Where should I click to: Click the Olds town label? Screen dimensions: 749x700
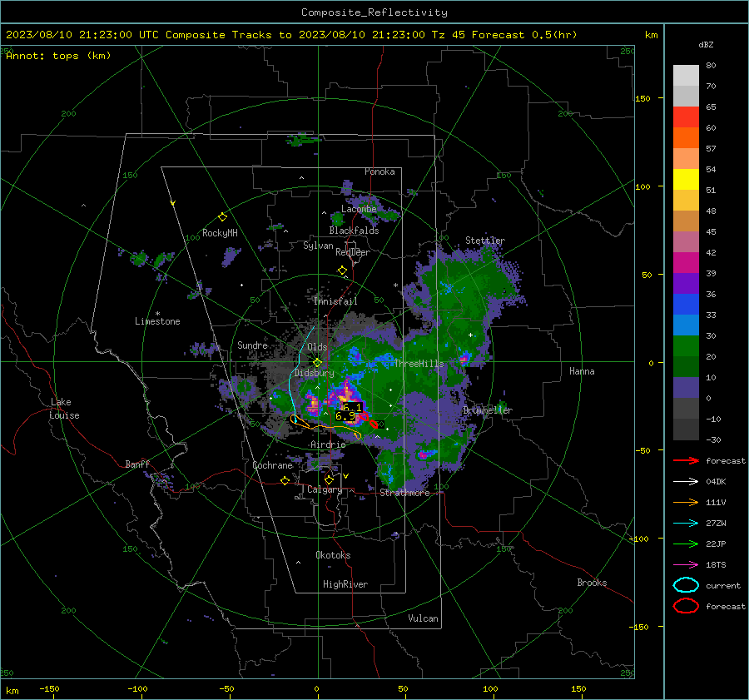pyautogui.click(x=317, y=347)
